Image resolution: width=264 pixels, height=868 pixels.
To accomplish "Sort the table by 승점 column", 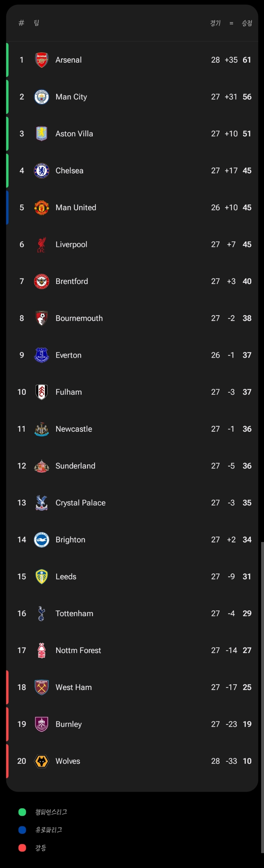I will [x=248, y=23].
